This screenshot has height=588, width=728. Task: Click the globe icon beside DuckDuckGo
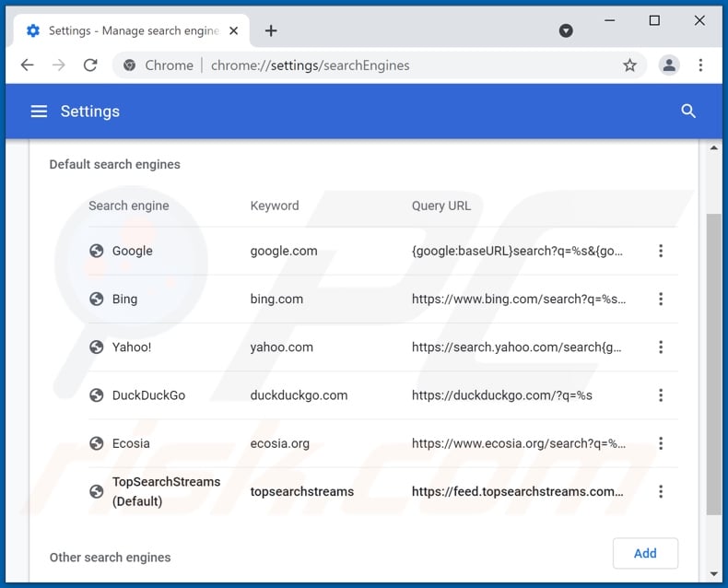(x=96, y=395)
